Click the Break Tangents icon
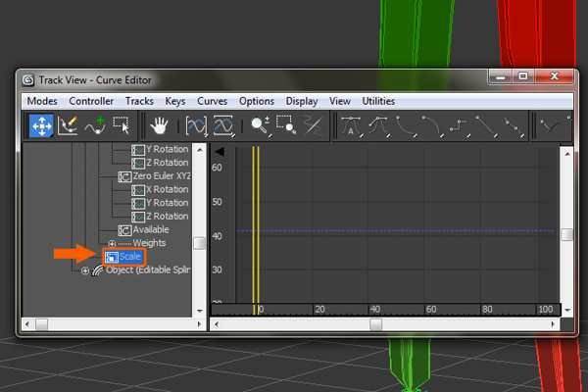The height and width of the screenshot is (392, 588). click(x=549, y=126)
